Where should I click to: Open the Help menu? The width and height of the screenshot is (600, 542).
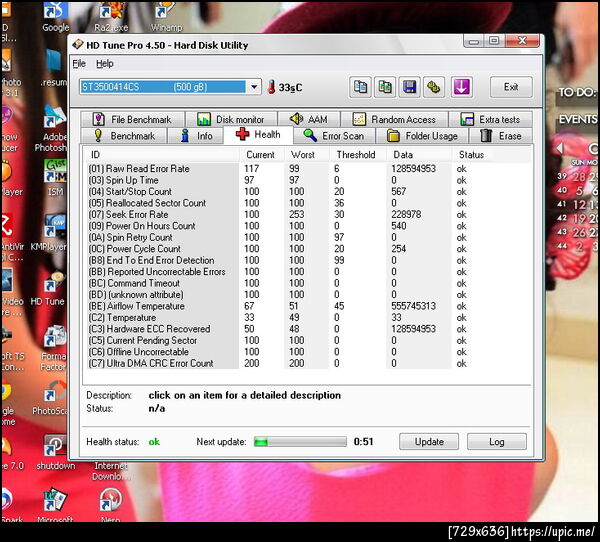pyautogui.click(x=104, y=64)
